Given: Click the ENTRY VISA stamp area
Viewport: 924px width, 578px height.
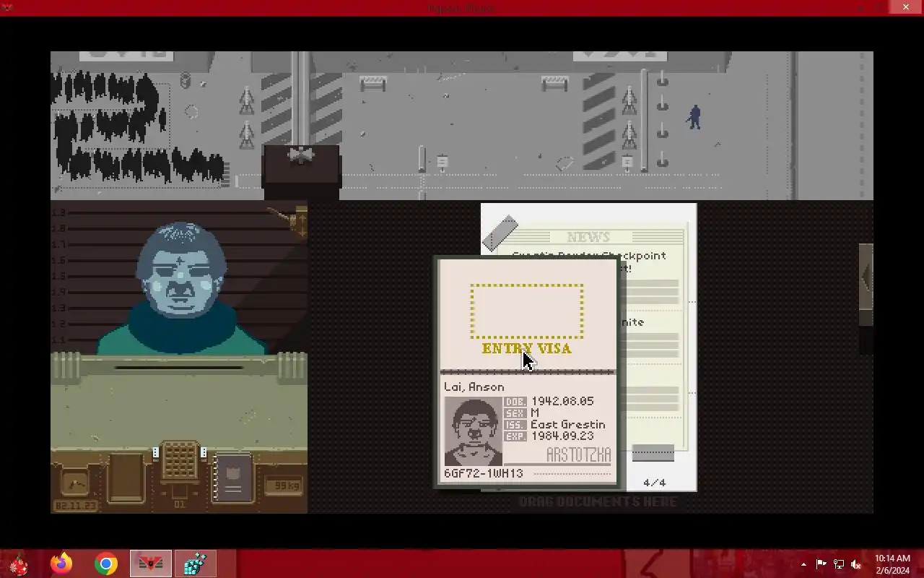Looking at the screenshot, I should pos(527,311).
